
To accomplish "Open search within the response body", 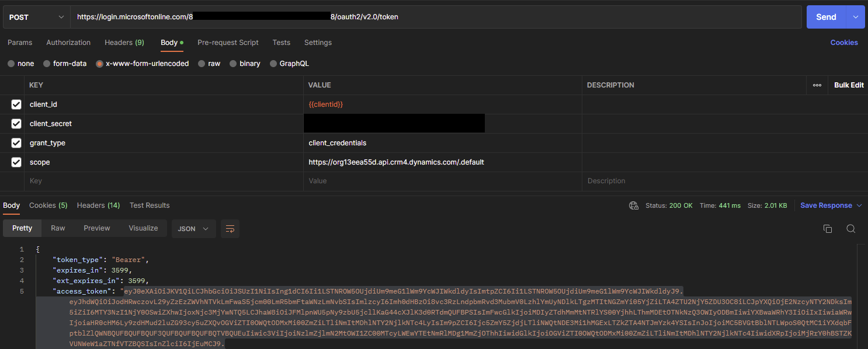I will click(x=850, y=229).
